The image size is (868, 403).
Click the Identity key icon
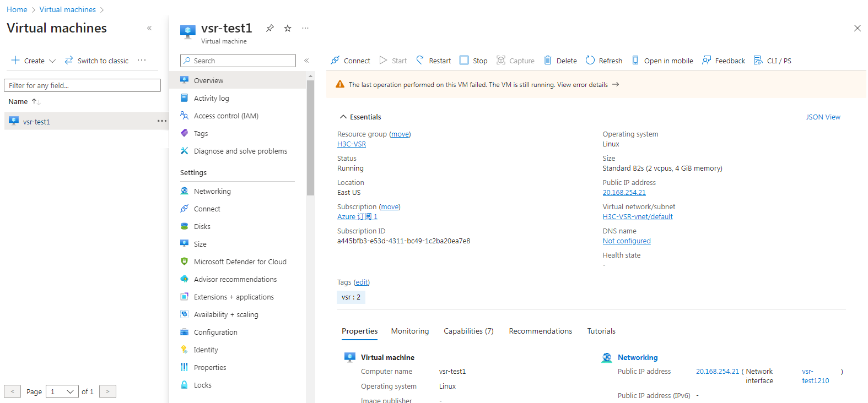point(185,350)
